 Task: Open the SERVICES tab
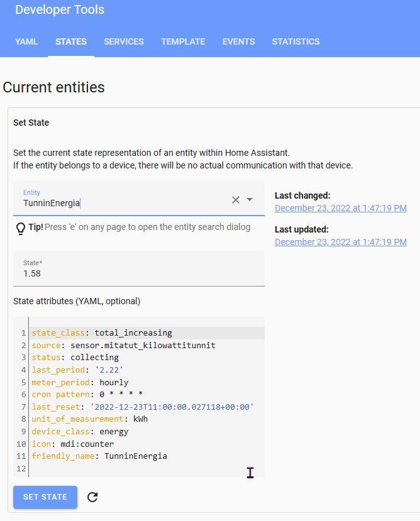pos(124,41)
